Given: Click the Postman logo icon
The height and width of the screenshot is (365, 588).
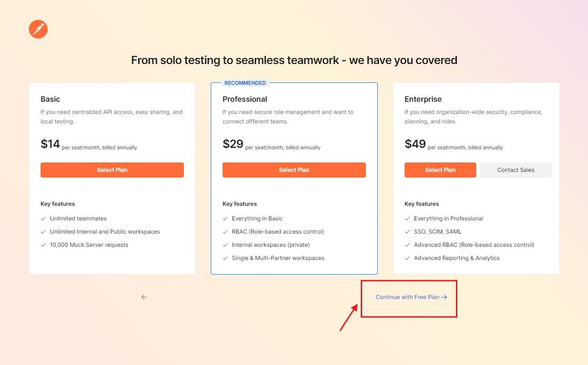Looking at the screenshot, I should pos(38,29).
